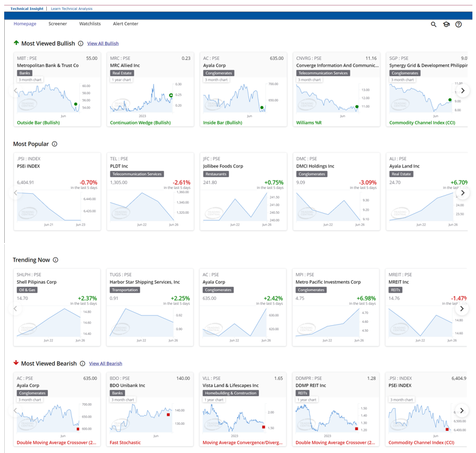Advance Trending Now carousel right arrow
This screenshot has height=453, width=476.
click(x=462, y=308)
